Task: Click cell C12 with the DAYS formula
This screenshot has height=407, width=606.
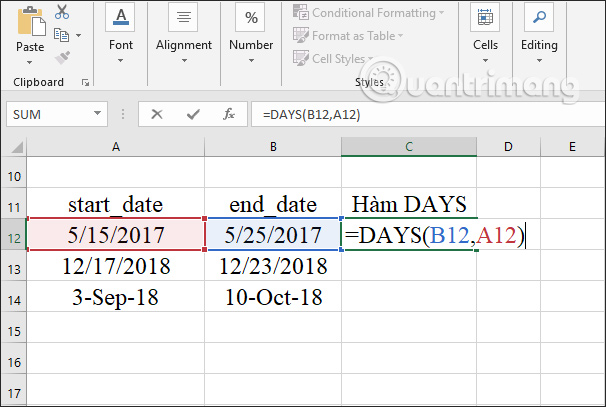Action: pyautogui.click(x=409, y=235)
